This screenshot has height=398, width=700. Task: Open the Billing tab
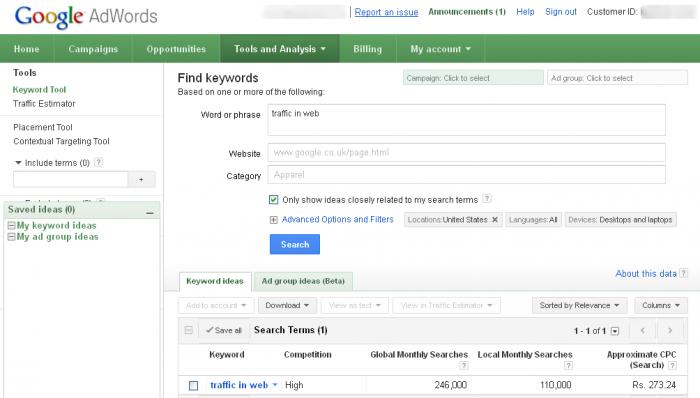pyautogui.click(x=368, y=49)
